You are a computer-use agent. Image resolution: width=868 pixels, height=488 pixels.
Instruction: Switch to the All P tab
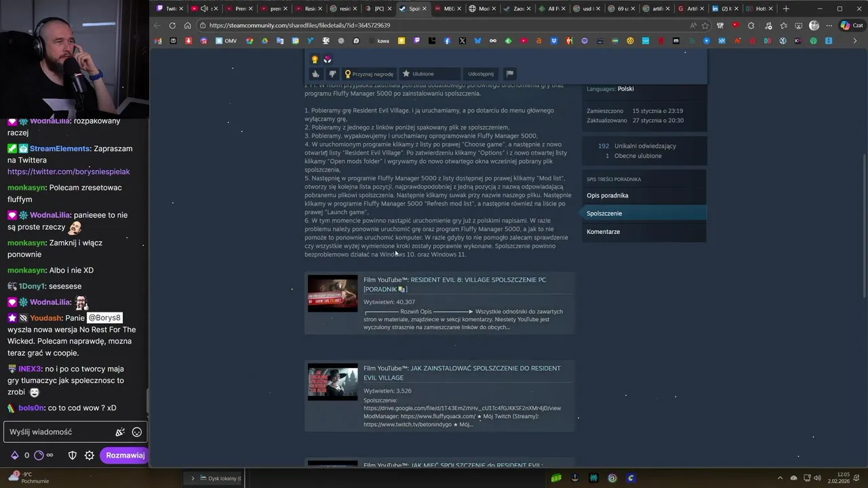click(553, 9)
